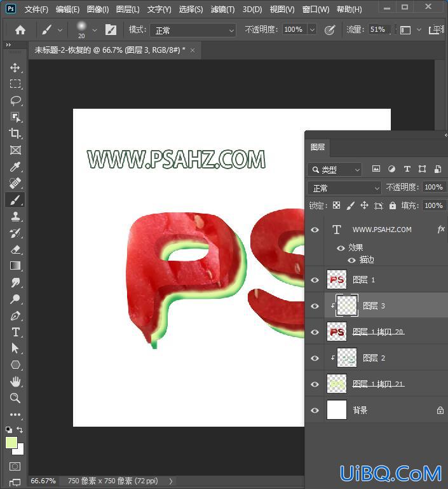448x489 pixels.
Task: Lock image pixels with brush icon
Action: click(x=351, y=205)
